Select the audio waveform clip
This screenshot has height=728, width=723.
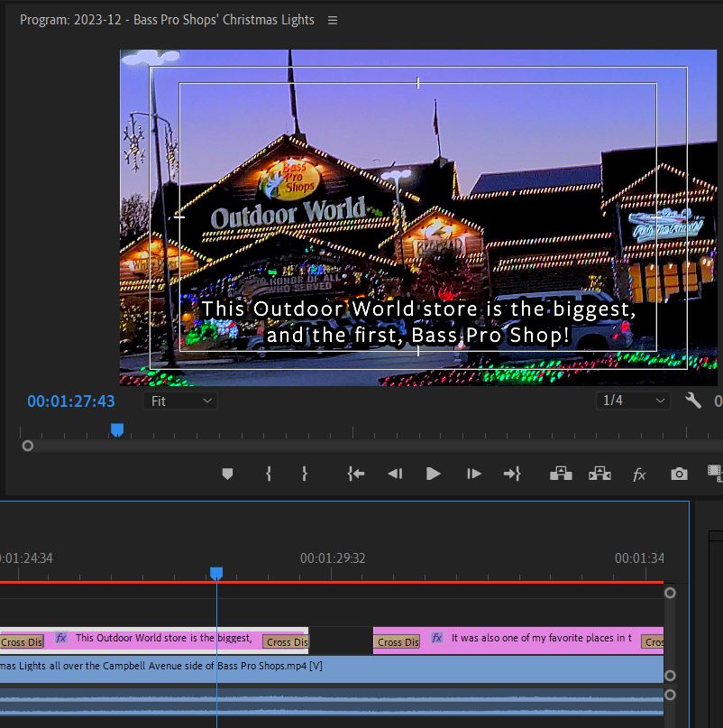click(x=332, y=703)
